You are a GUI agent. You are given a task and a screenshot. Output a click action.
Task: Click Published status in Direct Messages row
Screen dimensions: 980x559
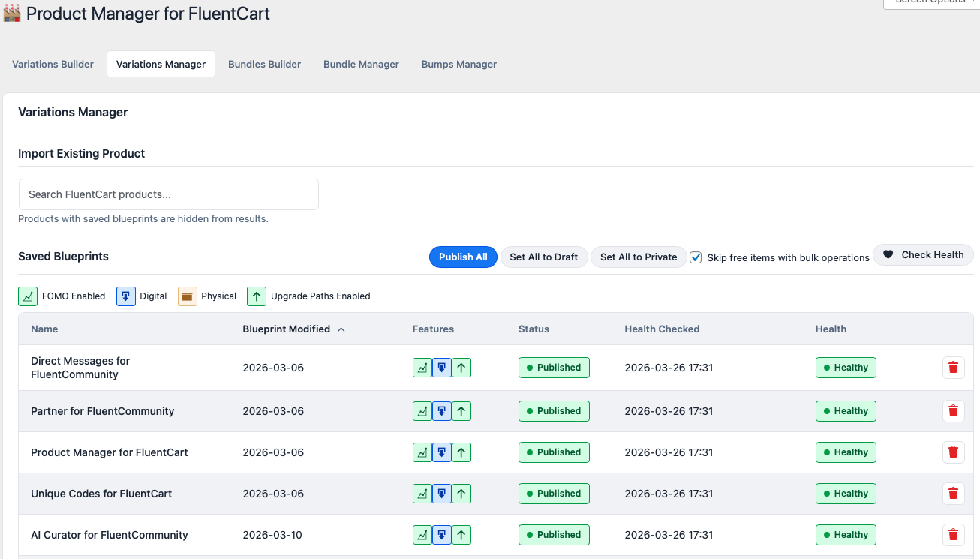554,368
